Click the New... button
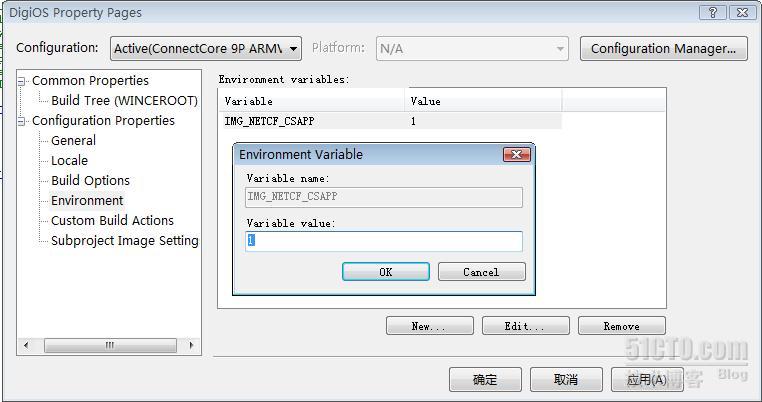The width and height of the screenshot is (762, 402). click(430, 326)
